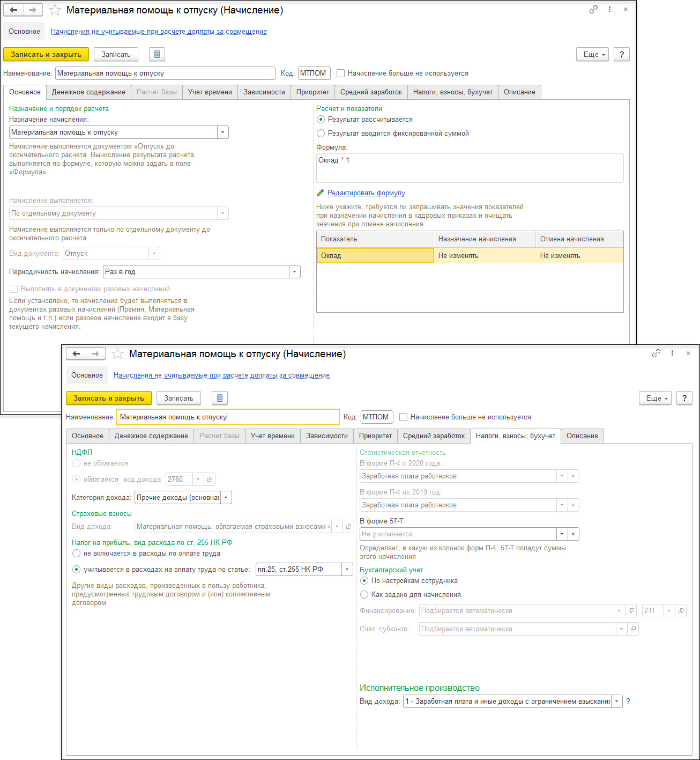This screenshot has height=760, width=700.
Task: Open Учет времени tab in the upper window
Action: point(210,92)
